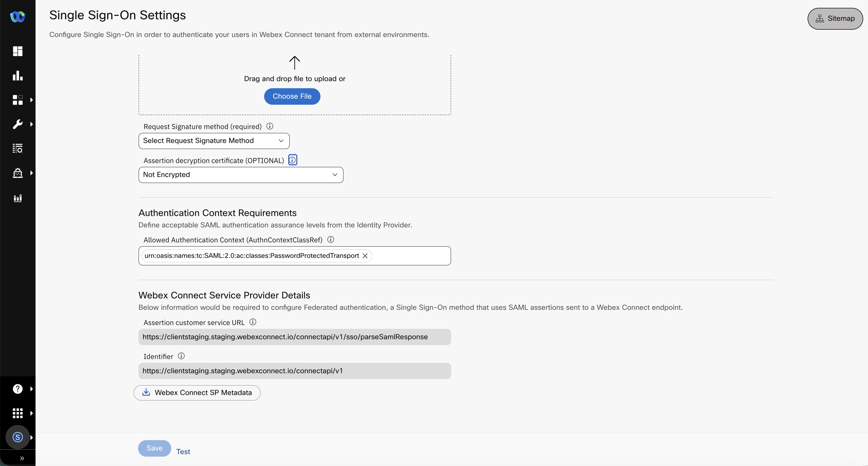Viewport: 868px width, 466px height.
Task: Click info icon for Assertion decryption certificate
Action: tap(293, 160)
